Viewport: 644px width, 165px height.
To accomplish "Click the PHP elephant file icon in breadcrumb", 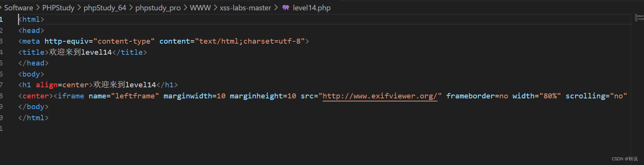I will [x=286, y=8].
